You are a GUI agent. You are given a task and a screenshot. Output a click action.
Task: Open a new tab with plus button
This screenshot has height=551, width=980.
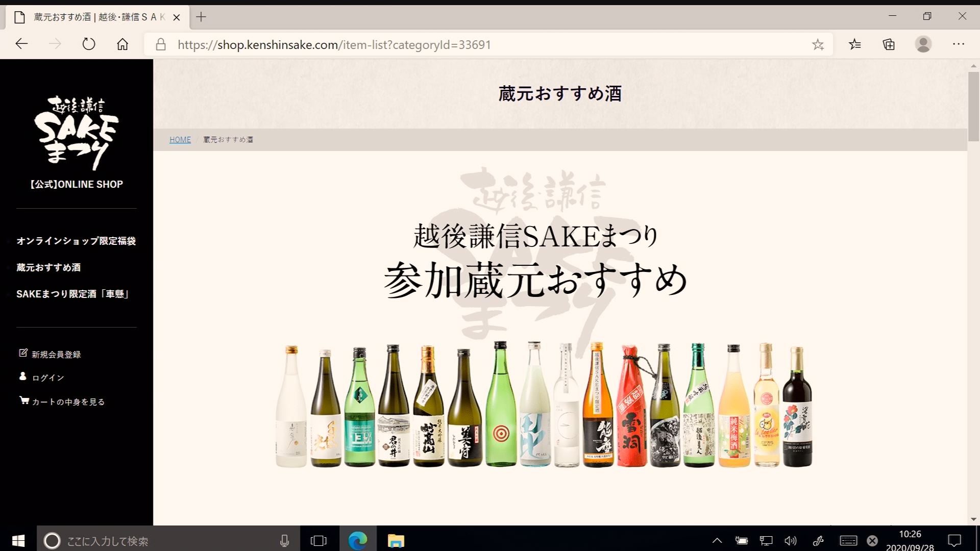(x=201, y=17)
